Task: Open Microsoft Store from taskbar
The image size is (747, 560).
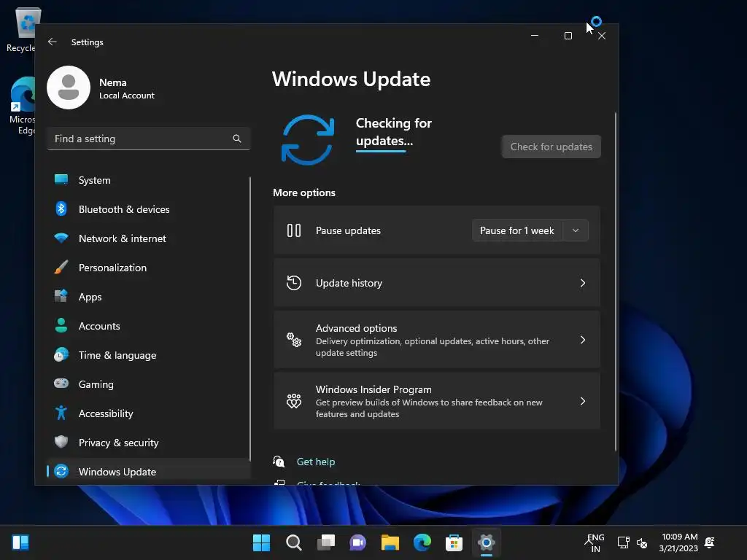Action: tap(454, 542)
